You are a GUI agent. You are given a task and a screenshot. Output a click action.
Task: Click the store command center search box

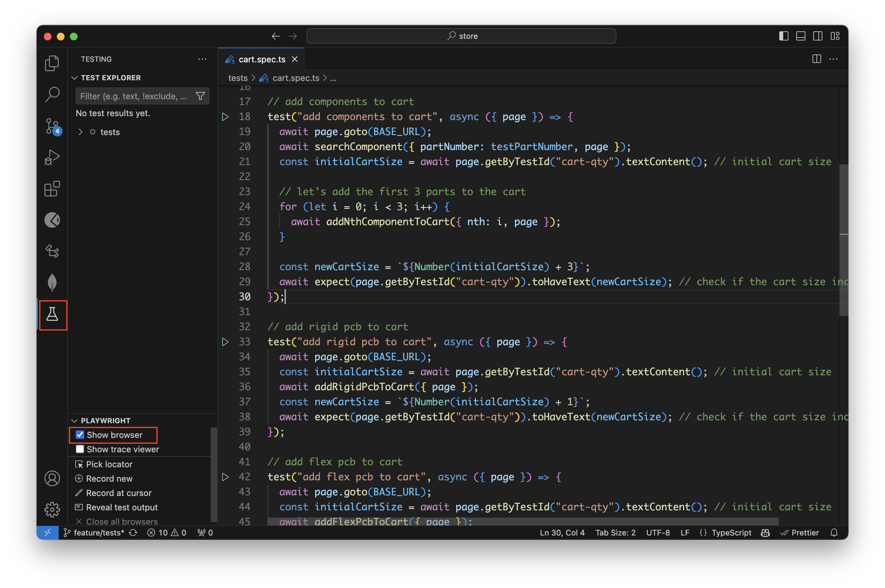pyautogui.click(x=461, y=36)
